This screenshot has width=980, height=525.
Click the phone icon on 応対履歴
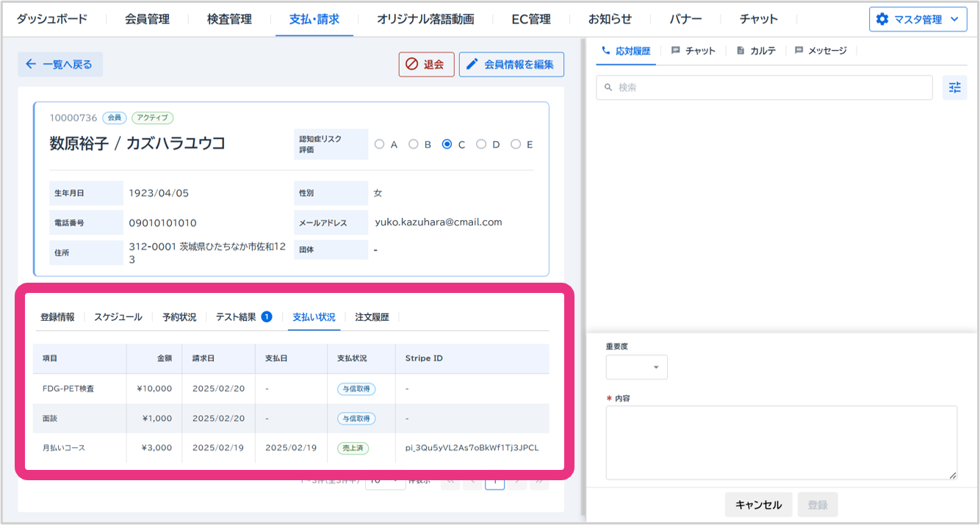point(606,51)
